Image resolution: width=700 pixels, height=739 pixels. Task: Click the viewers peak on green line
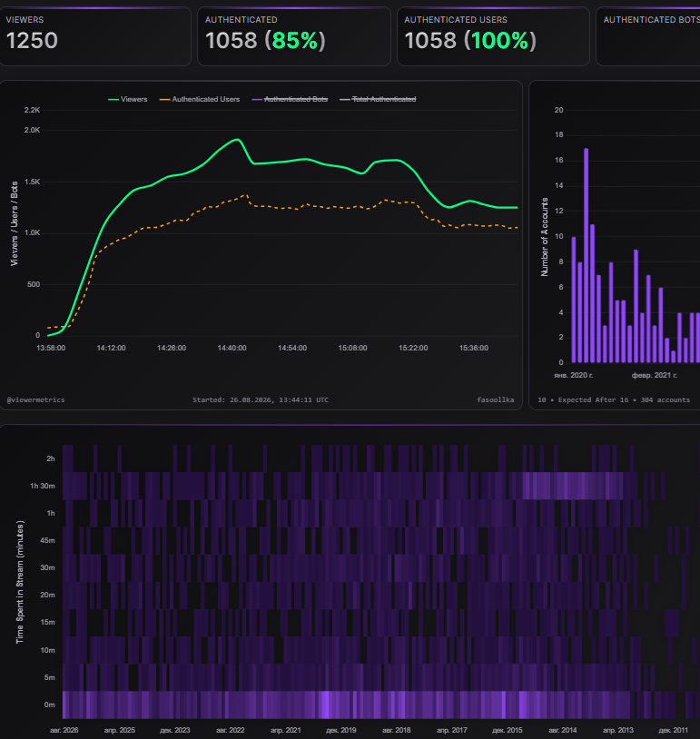(238, 140)
